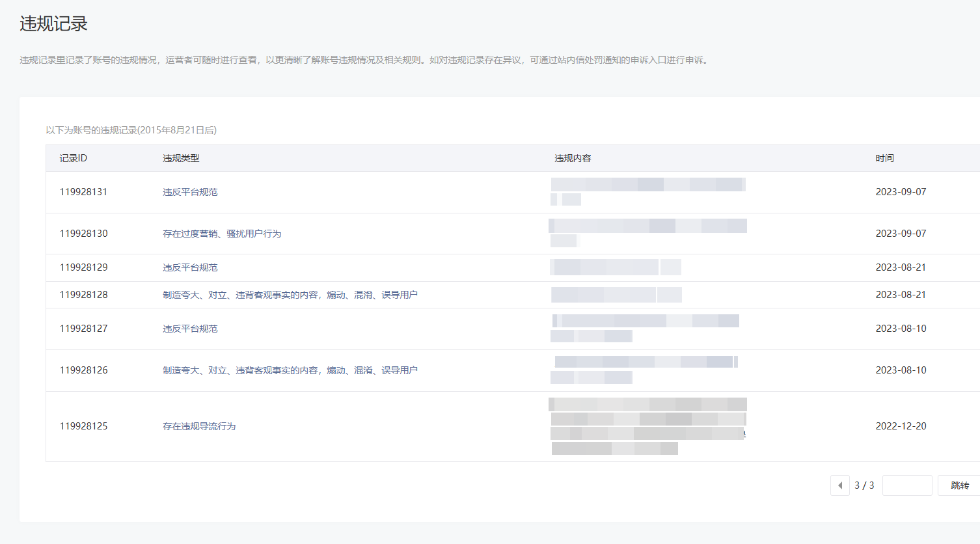Click 违反平台规范 in record 119928131 row
The image size is (980, 544).
click(x=190, y=192)
